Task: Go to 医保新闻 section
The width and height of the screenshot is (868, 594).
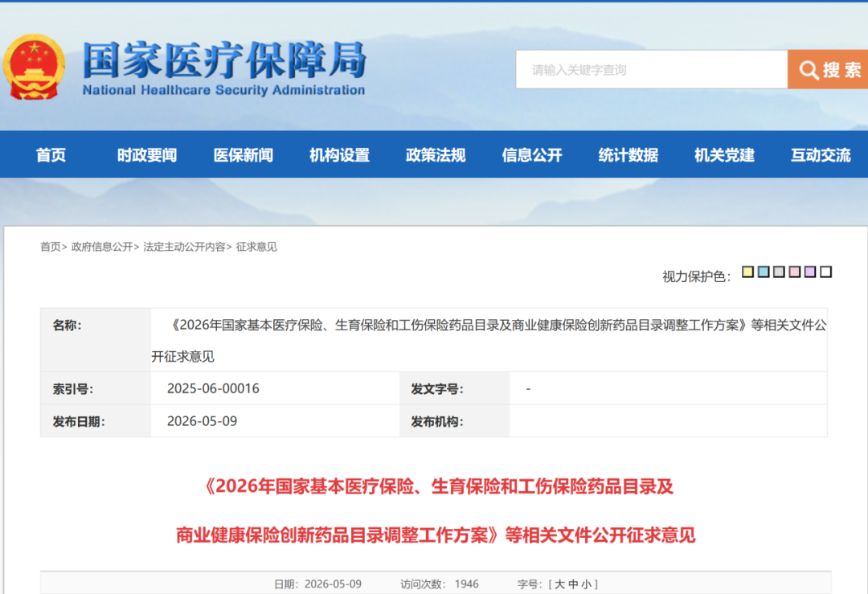Action: 244,155
